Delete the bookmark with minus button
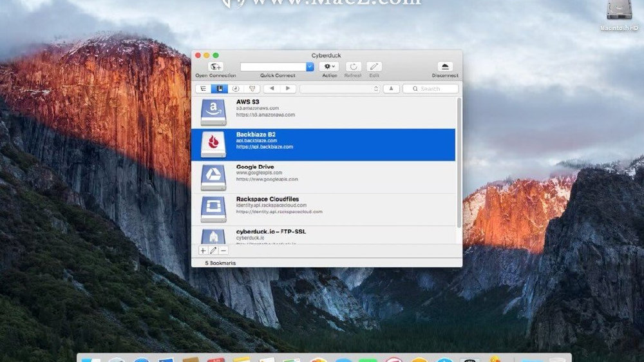The width and height of the screenshot is (644, 362). (223, 250)
